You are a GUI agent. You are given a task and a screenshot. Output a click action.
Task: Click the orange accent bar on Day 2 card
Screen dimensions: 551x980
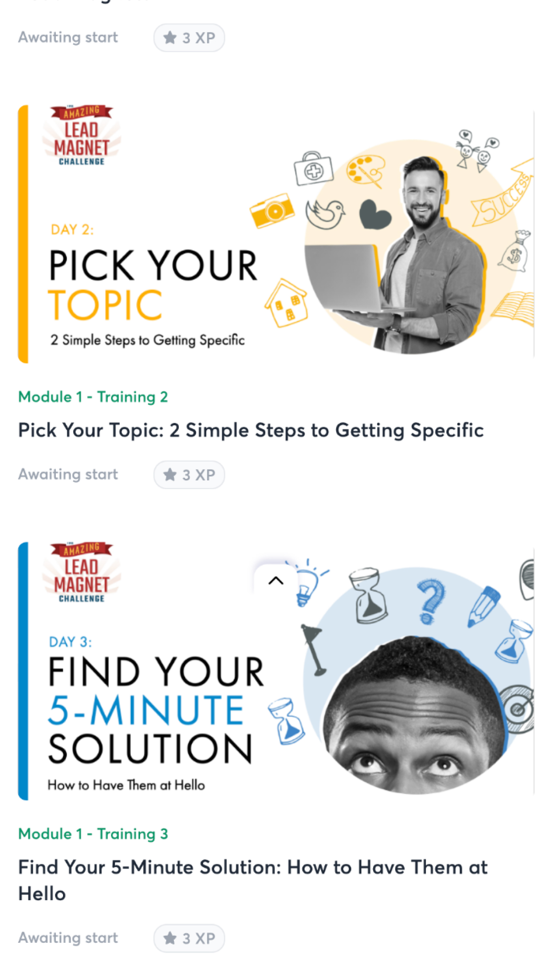tap(23, 234)
